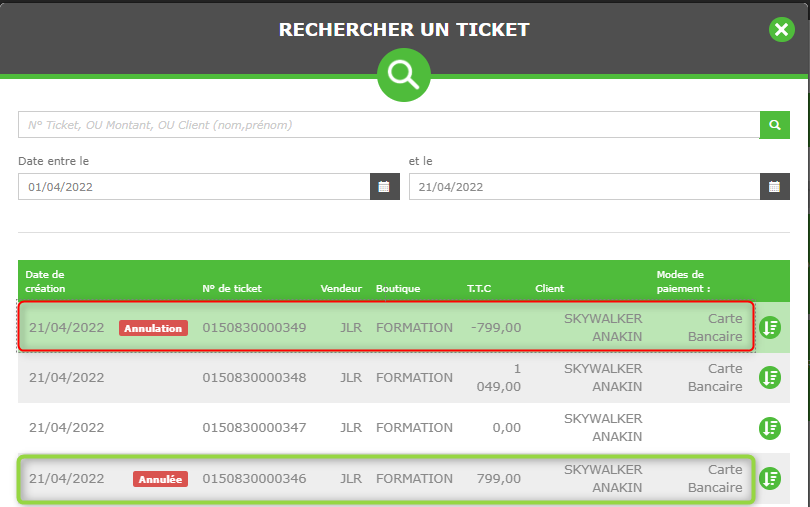Viewport: 810px width, 507px height.
Task: Click the end date field 21/04/2022
Action: coord(583,186)
